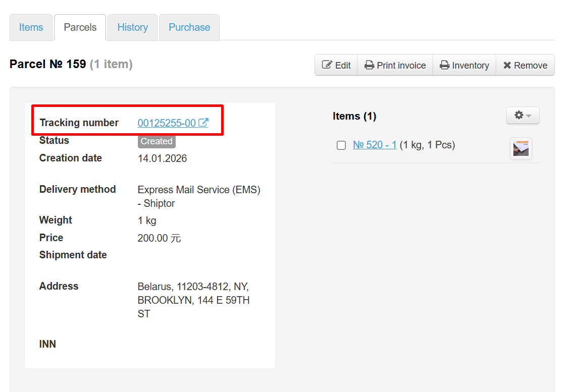Select the Parcels tab

pos(80,27)
